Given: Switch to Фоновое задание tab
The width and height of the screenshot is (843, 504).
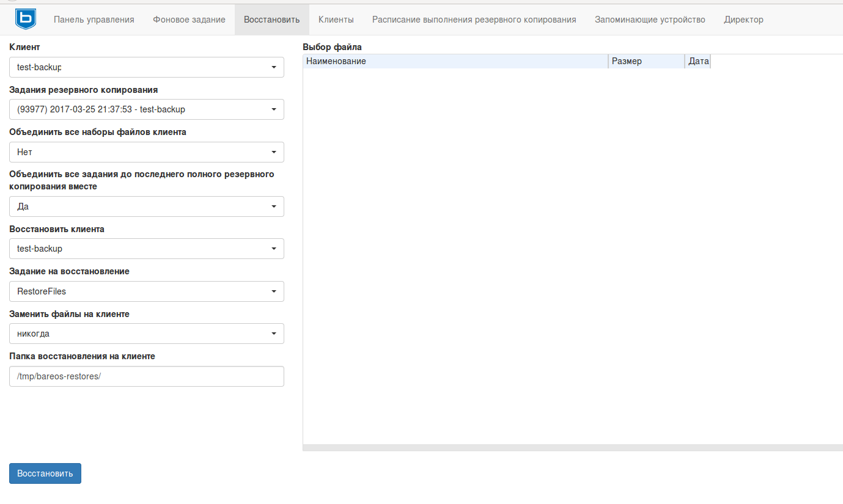Looking at the screenshot, I should tap(188, 20).
